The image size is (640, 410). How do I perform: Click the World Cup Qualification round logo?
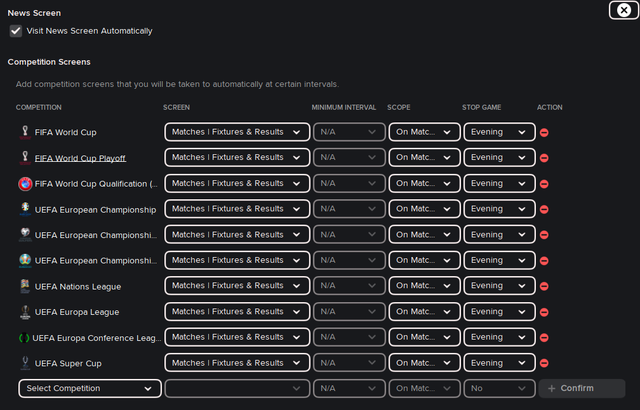click(x=25, y=184)
